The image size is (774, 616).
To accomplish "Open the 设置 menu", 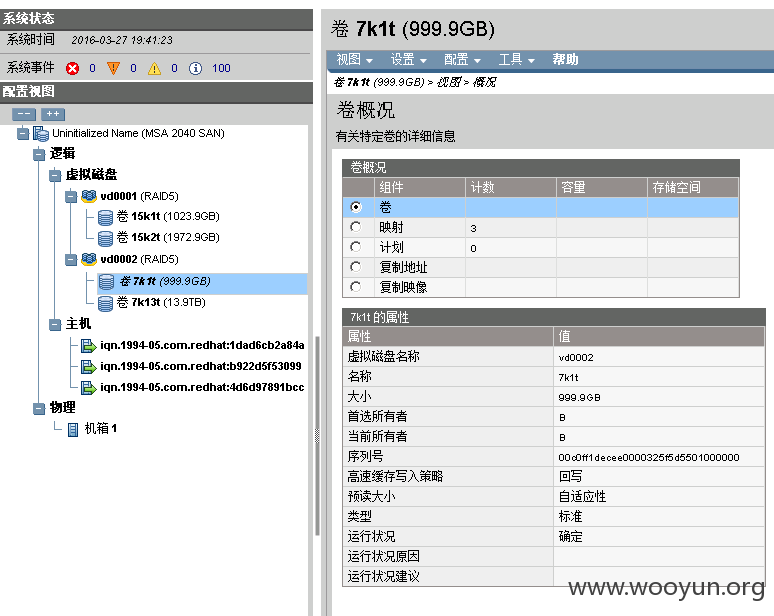I will click(x=408, y=60).
